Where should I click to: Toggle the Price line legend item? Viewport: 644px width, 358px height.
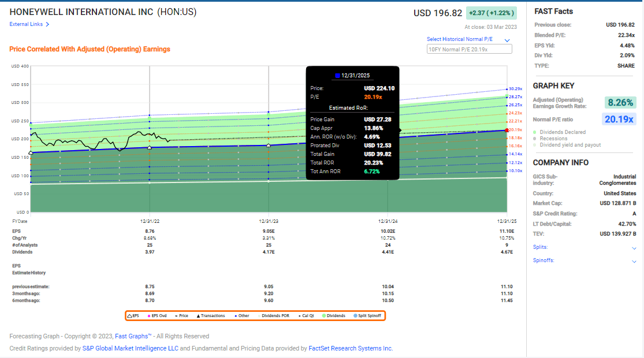click(181, 316)
